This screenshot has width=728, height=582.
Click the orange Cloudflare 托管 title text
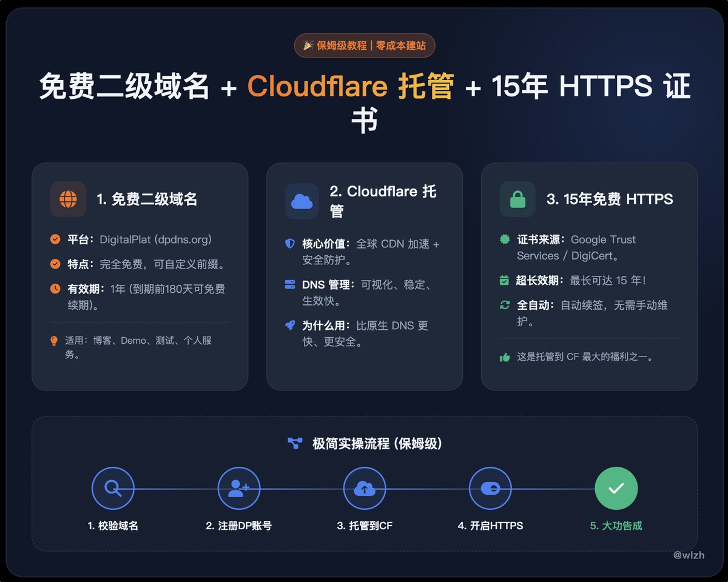click(351, 86)
